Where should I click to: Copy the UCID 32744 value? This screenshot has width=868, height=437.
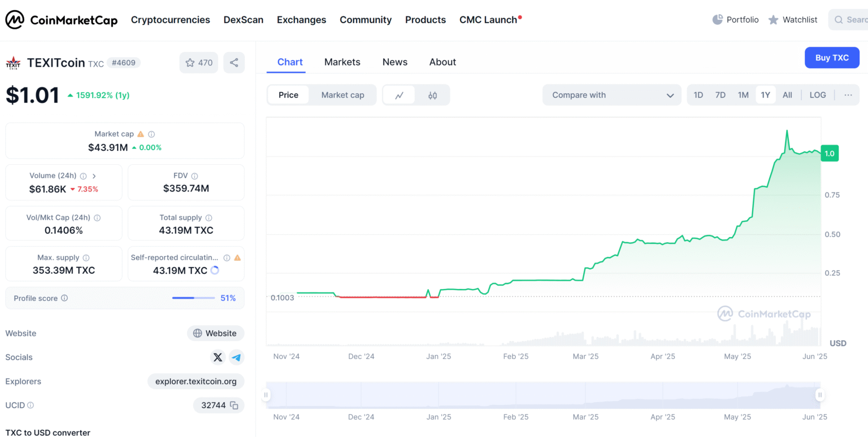tap(234, 405)
